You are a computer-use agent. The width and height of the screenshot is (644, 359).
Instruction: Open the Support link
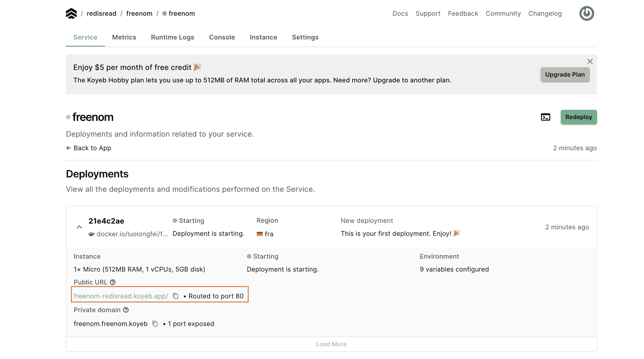[428, 14]
